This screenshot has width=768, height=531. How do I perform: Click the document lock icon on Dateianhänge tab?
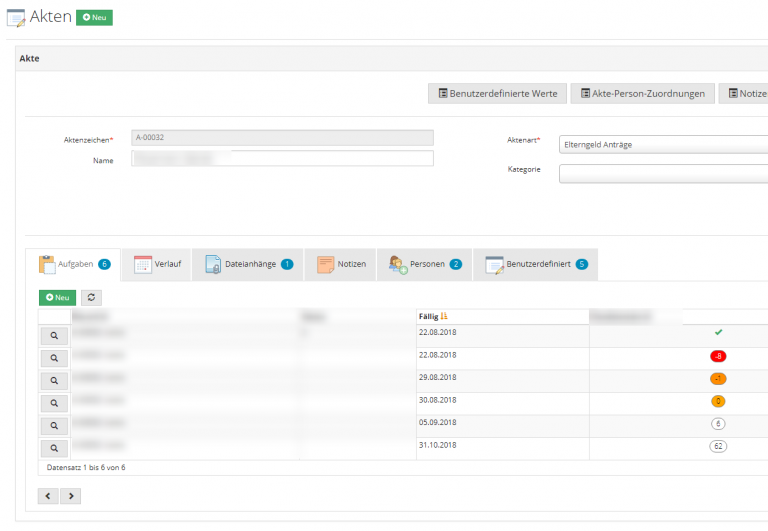coord(213,265)
